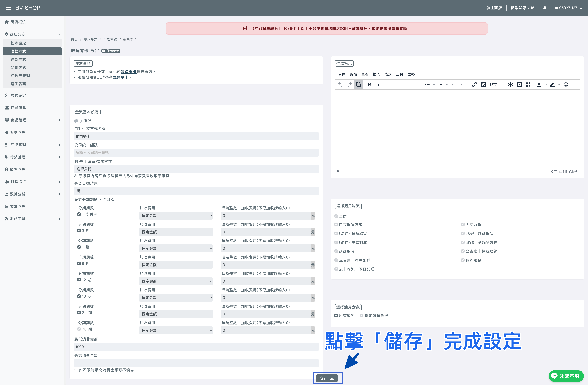Image resolution: width=588 pixels, height=385 pixels.
Task: Click the redo icon in editor toolbar
Action: tap(349, 85)
